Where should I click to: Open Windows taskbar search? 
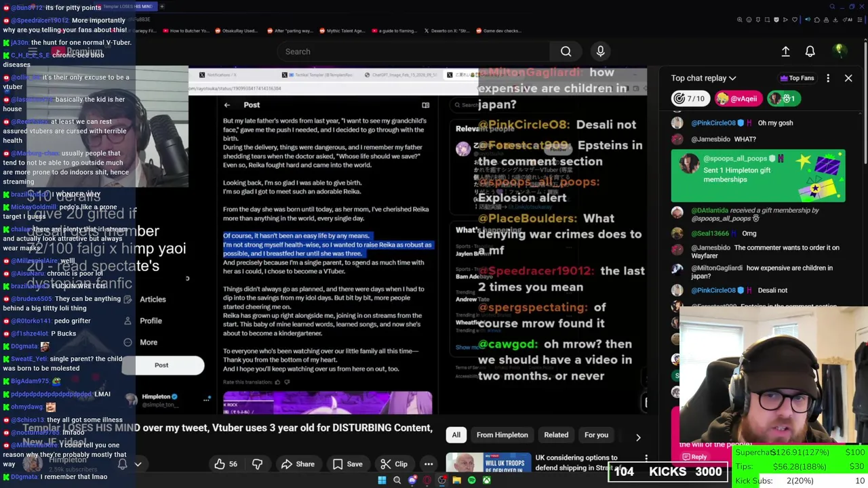[x=397, y=481]
